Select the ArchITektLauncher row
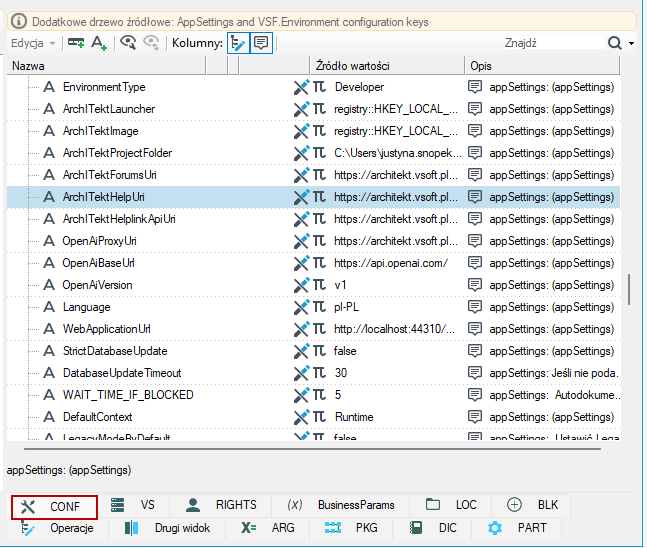Screen dimensions: 647x548 (x=313, y=109)
